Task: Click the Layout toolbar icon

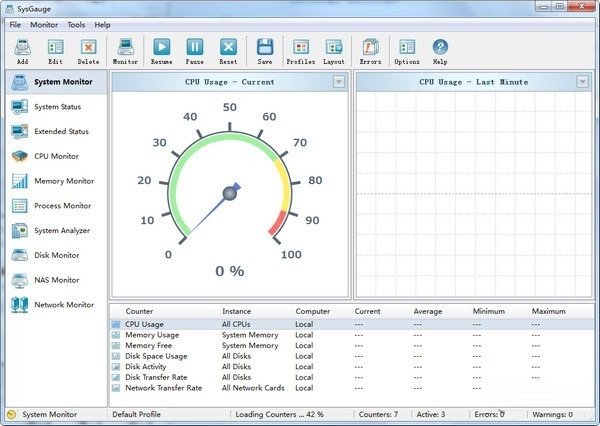Action: tap(334, 49)
